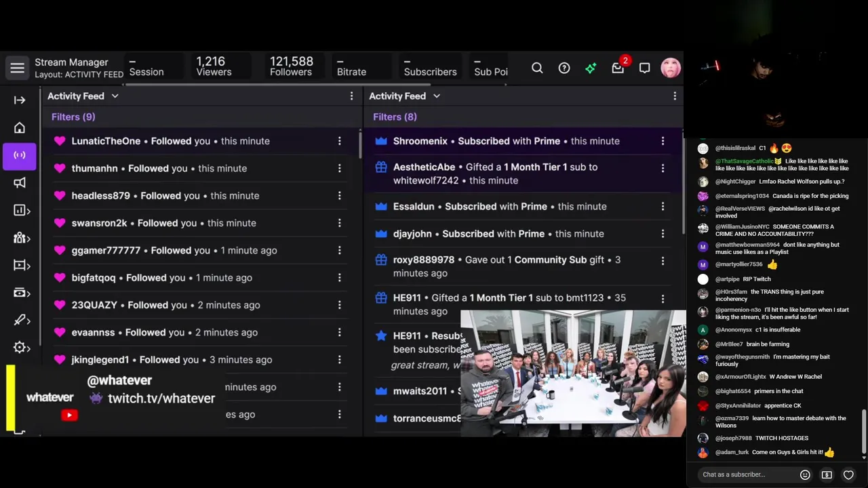Open AestheticAbe username link
The image size is (868, 488).
point(425,167)
